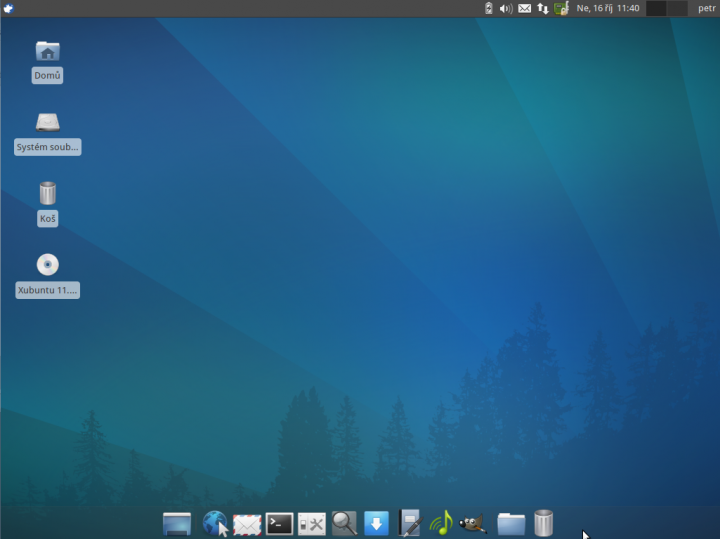Open the Domů home folder desktop icon

click(x=48, y=51)
